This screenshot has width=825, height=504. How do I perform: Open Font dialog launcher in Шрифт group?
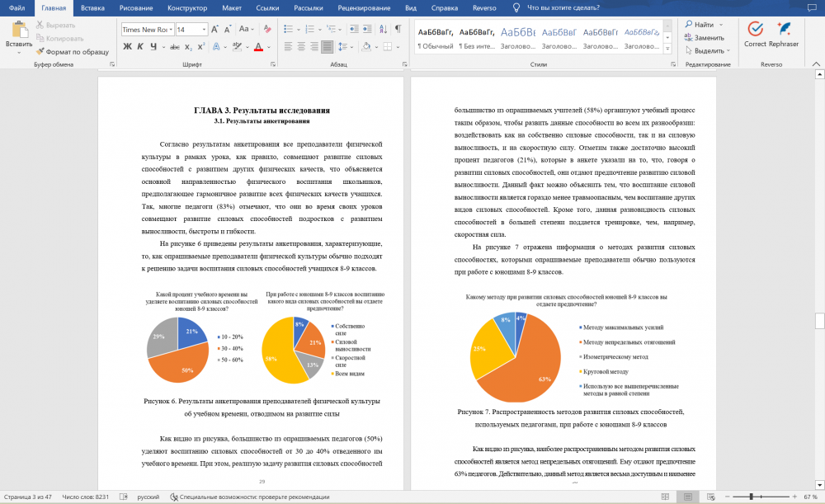(273, 64)
